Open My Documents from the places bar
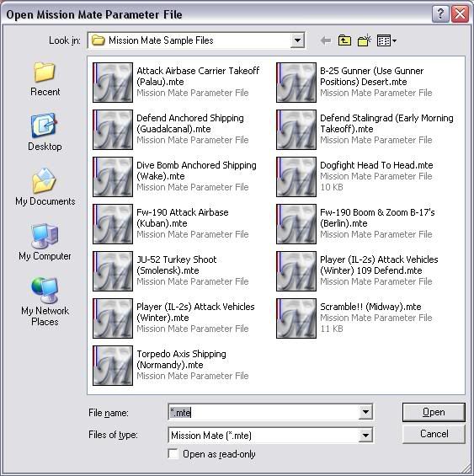The height and width of the screenshot is (476, 474). point(45,187)
